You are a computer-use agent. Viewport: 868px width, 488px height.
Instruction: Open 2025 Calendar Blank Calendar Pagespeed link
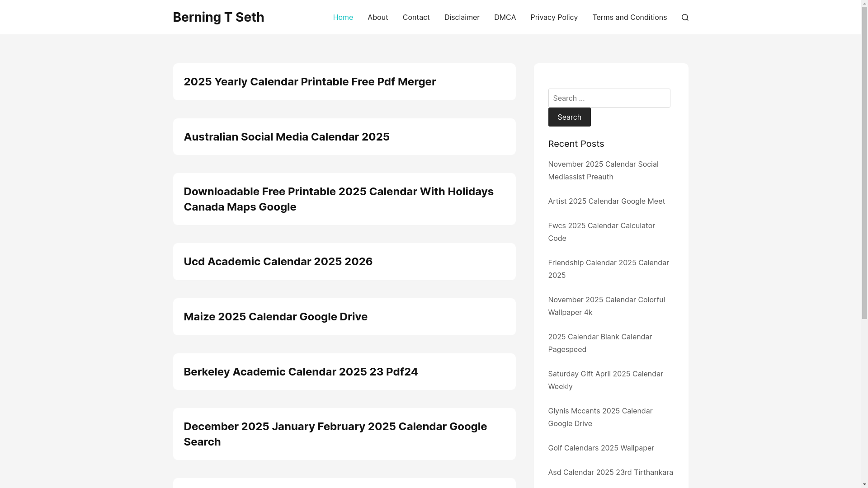[600, 343]
